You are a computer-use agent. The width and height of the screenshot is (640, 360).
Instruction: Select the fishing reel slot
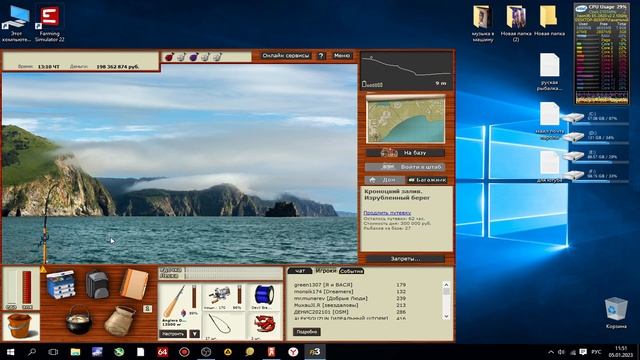224,296
